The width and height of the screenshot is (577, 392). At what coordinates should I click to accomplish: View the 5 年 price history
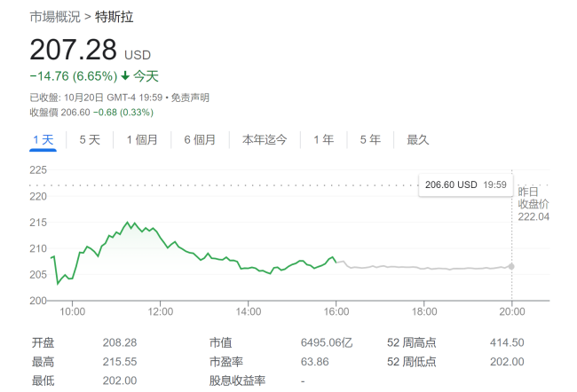(x=370, y=140)
